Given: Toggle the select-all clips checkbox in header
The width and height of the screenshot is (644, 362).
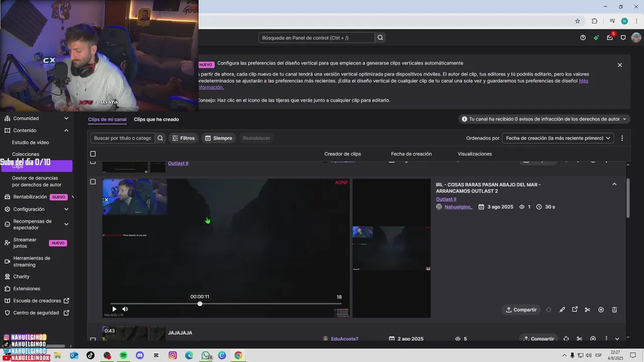Looking at the screenshot, I should tap(93, 154).
